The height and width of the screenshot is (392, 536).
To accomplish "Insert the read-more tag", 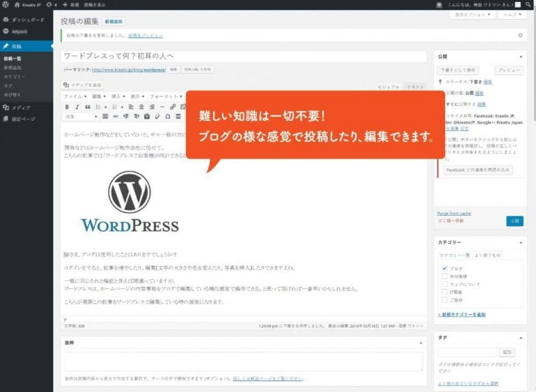I will [x=116, y=116].
